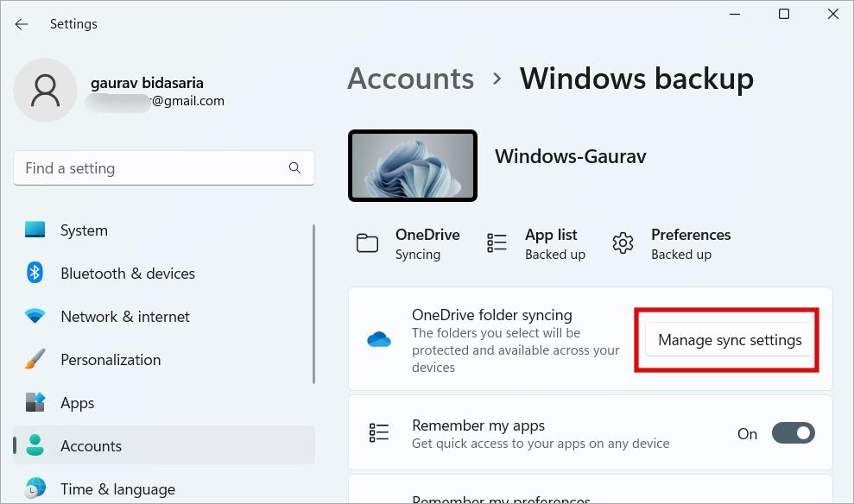
Task: Click the OneDrive folder icon
Action: pos(367,243)
